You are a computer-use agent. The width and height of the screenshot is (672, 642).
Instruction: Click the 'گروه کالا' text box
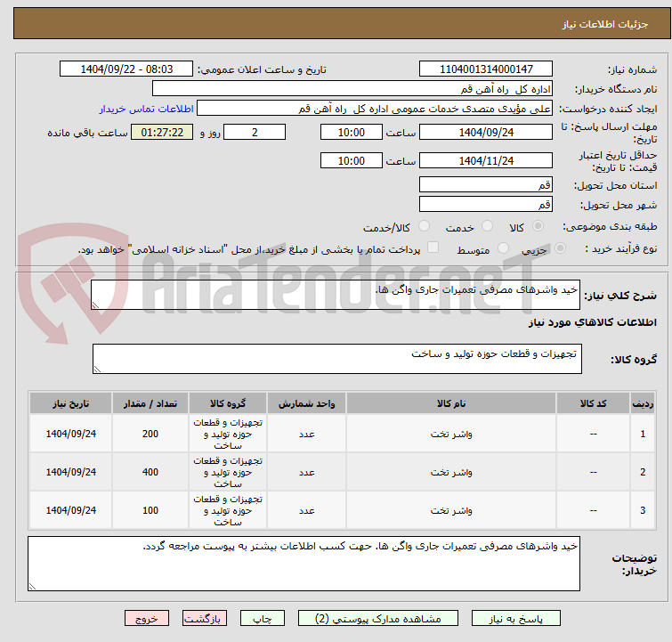click(336, 359)
